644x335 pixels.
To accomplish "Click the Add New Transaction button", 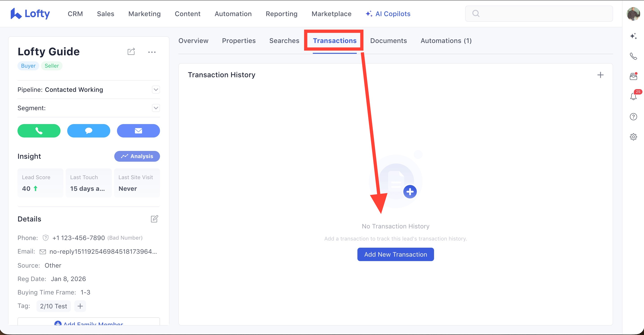I will (x=395, y=254).
